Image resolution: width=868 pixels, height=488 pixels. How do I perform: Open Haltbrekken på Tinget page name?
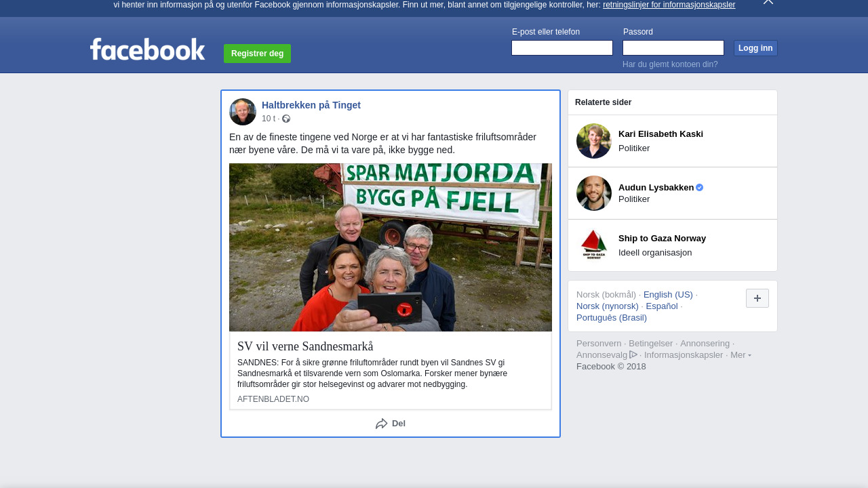click(x=311, y=105)
